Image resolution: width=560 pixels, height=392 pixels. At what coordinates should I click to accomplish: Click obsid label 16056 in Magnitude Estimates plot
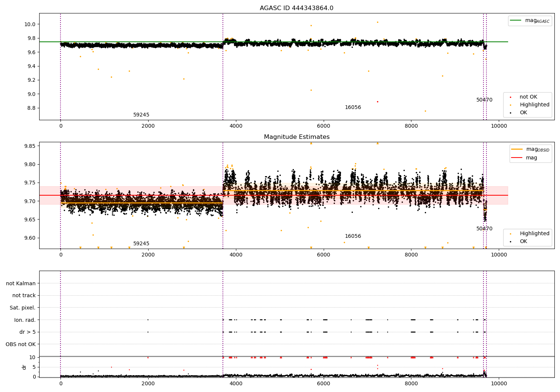click(x=353, y=236)
